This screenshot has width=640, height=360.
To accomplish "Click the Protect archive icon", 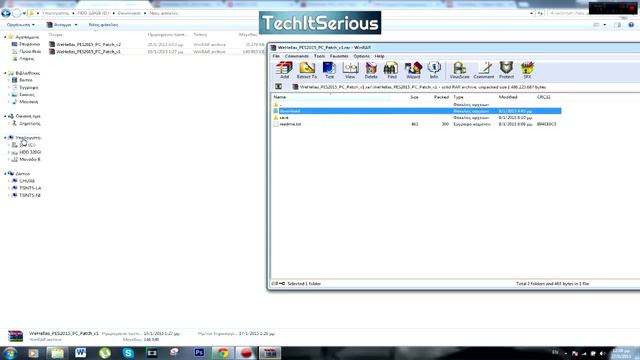I will [506, 70].
